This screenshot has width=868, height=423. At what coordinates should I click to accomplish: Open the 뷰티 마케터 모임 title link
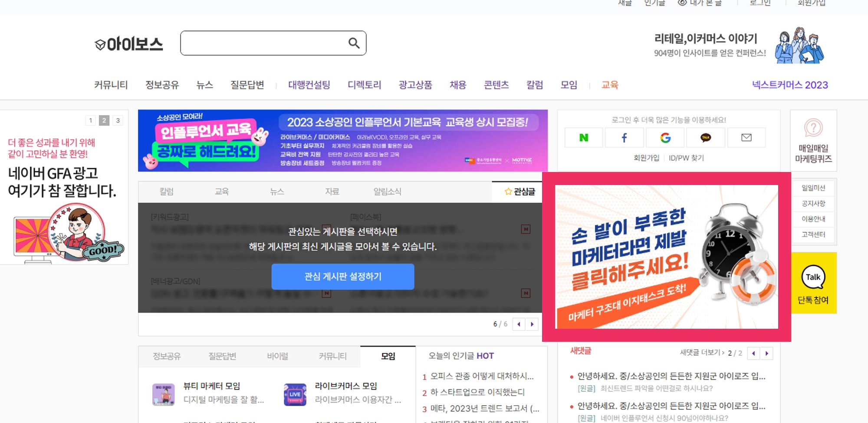[212, 386]
